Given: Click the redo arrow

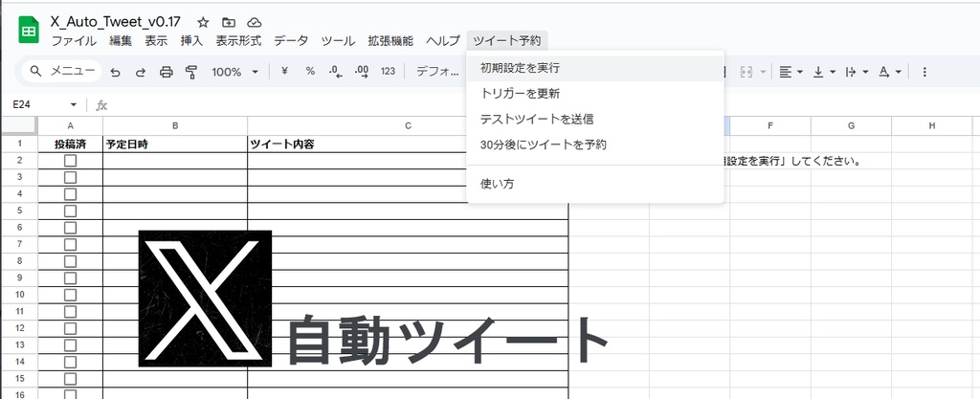Looking at the screenshot, I should [141, 72].
